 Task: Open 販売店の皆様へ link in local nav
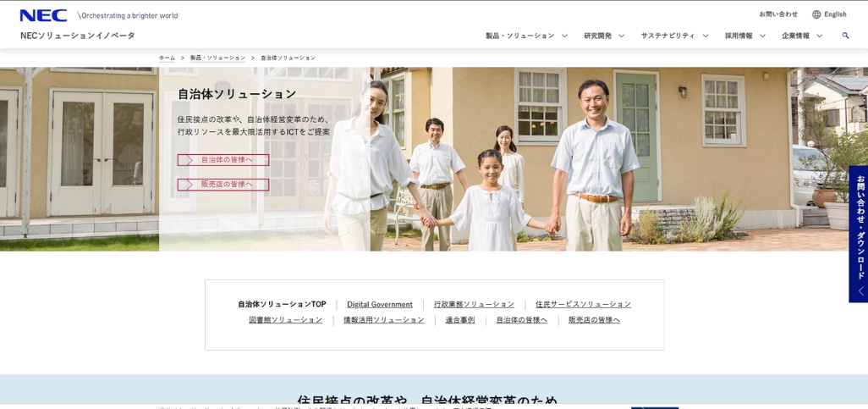[594, 320]
